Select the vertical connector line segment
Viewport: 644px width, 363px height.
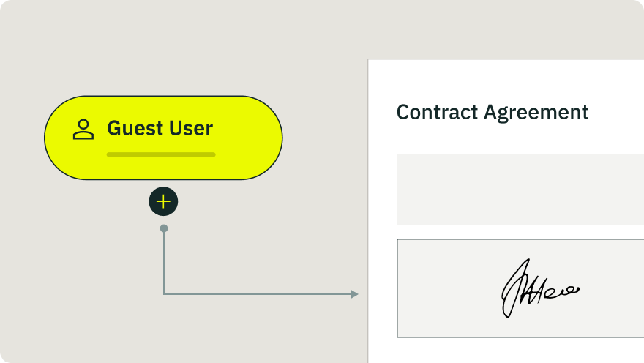coord(164,263)
